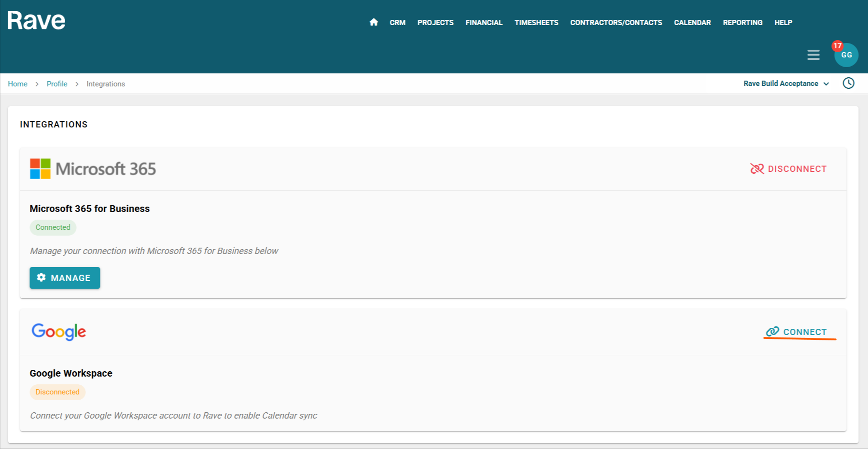Open the Reporting menu
The image size is (868, 449).
[x=742, y=23]
